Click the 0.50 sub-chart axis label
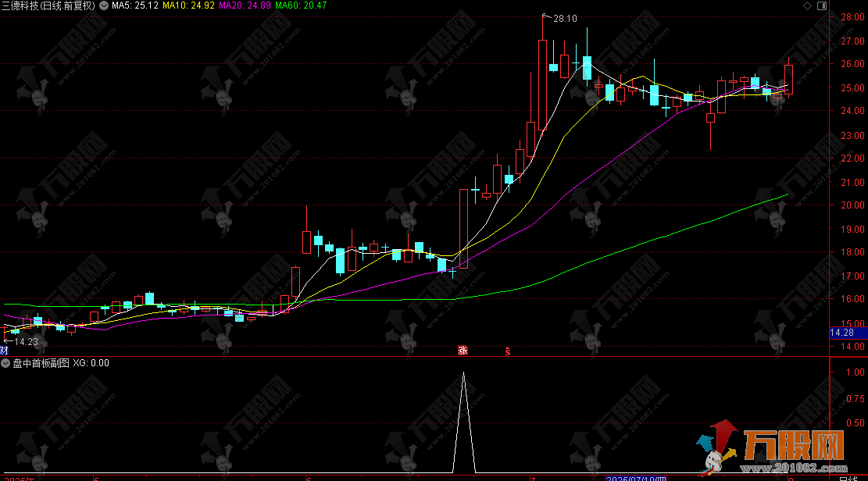 tap(855, 423)
